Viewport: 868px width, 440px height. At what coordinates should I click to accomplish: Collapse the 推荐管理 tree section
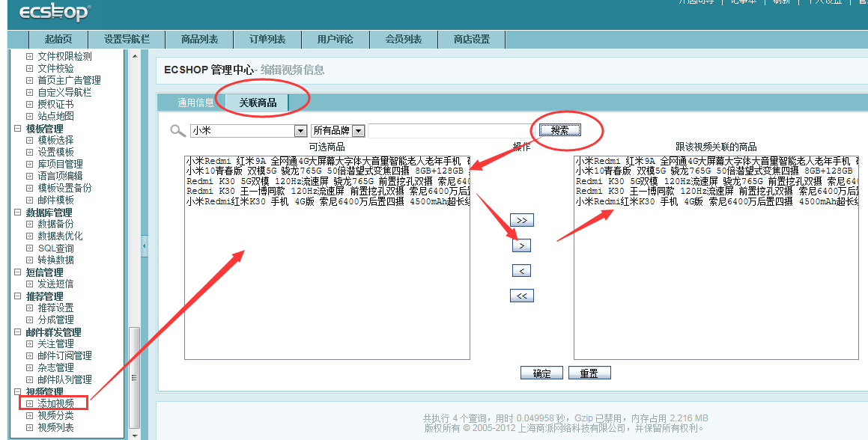coord(18,296)
